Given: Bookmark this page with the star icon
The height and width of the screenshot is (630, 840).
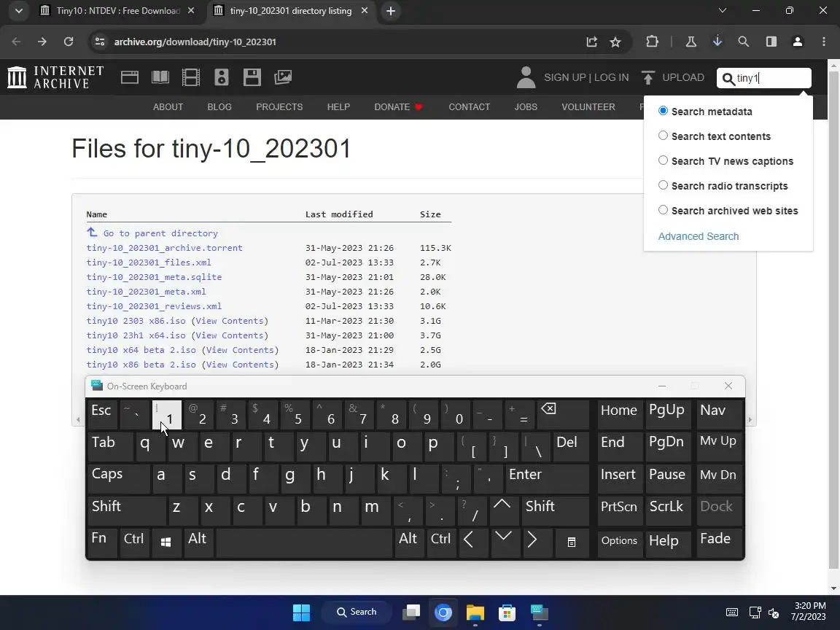Looking at the screenshot, I should 615,42.
